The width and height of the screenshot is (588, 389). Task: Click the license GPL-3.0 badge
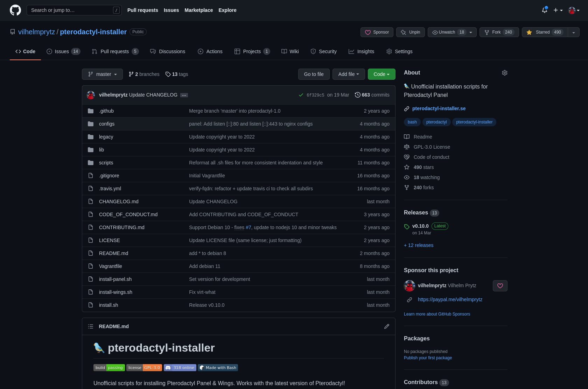coord(144,368)
